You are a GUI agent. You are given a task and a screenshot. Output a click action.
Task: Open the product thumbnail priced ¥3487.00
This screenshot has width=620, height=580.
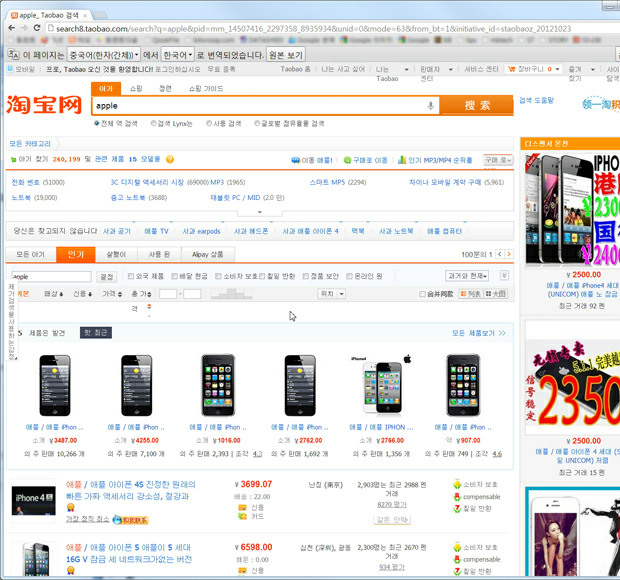(55, 385)
